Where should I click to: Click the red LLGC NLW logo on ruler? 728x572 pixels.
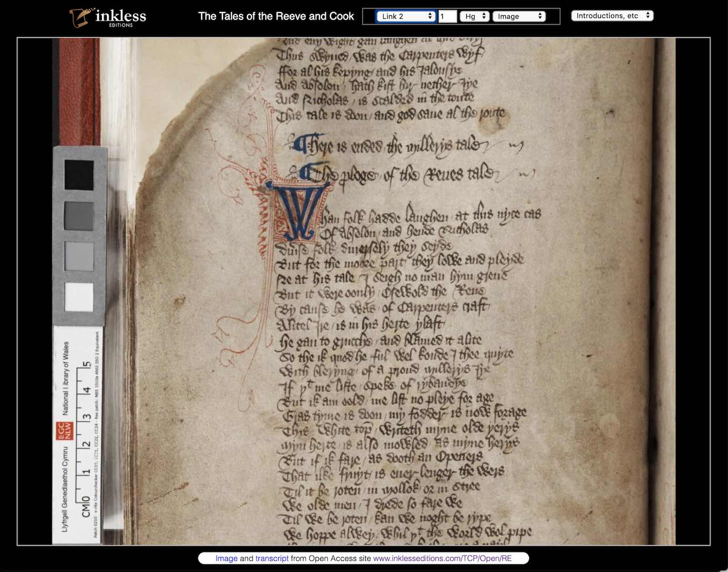pyautogui.click(x=64, y=431)
